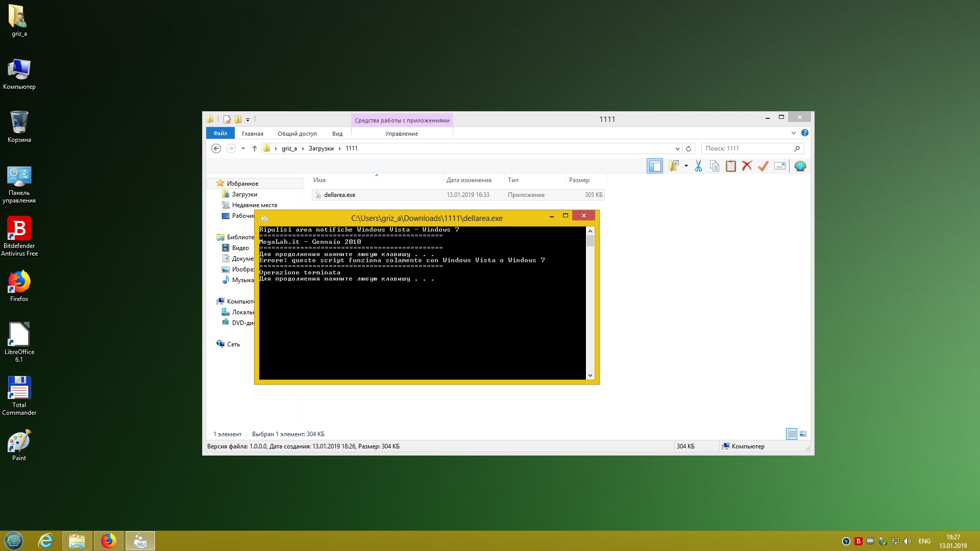
Task: Click Загрузки in the address breadcrumb
Action: coord(321,148)
